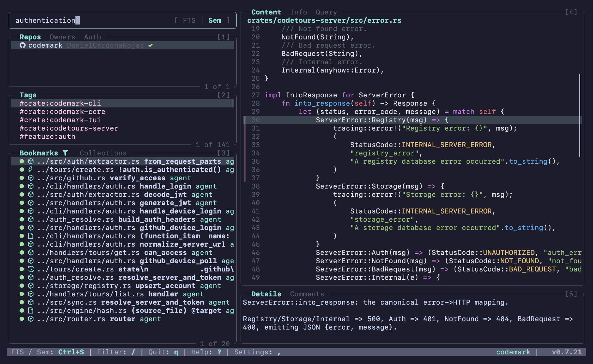Screen dimensions: 593x364
Task: Focus the authentication search field
Action: [x=123, y=20]
